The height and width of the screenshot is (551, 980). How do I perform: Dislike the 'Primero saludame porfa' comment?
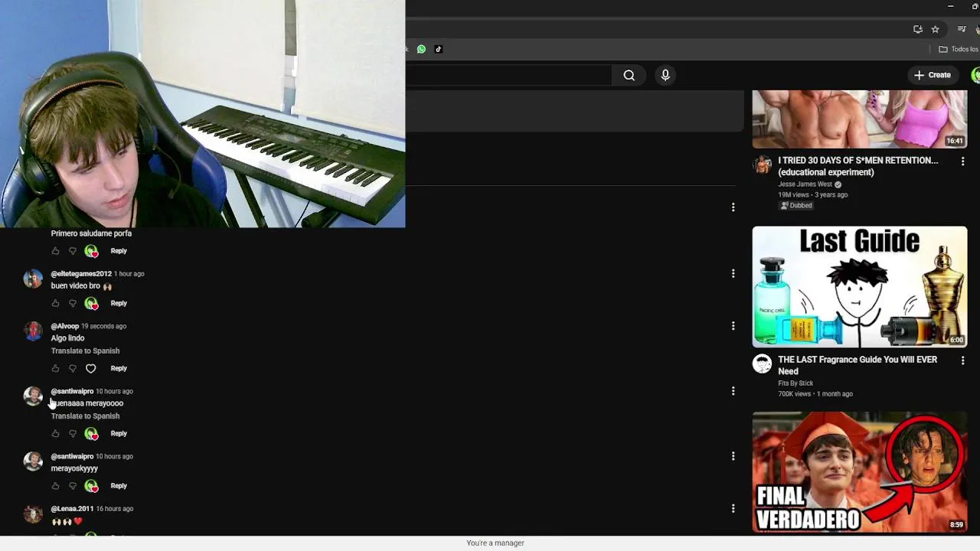pos(73,251)
